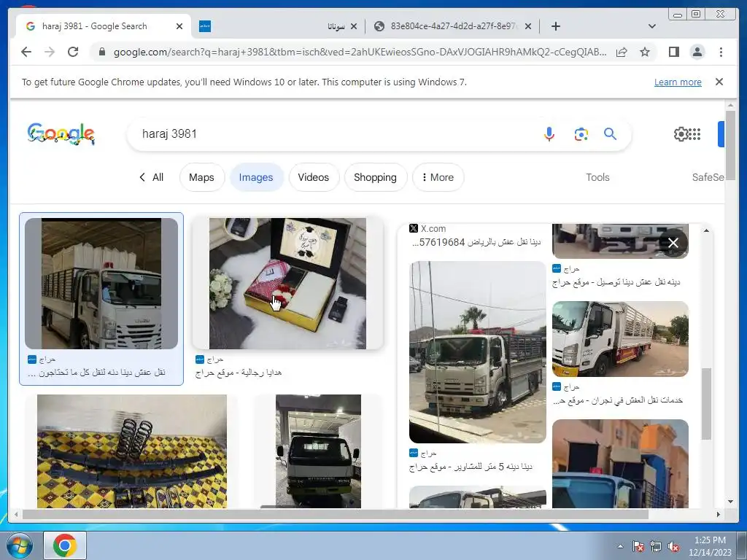Click the Chrome taskbar icon
The width and height of the screenshot is (747, 560).
pyautogui.click(x=65, y=545)
